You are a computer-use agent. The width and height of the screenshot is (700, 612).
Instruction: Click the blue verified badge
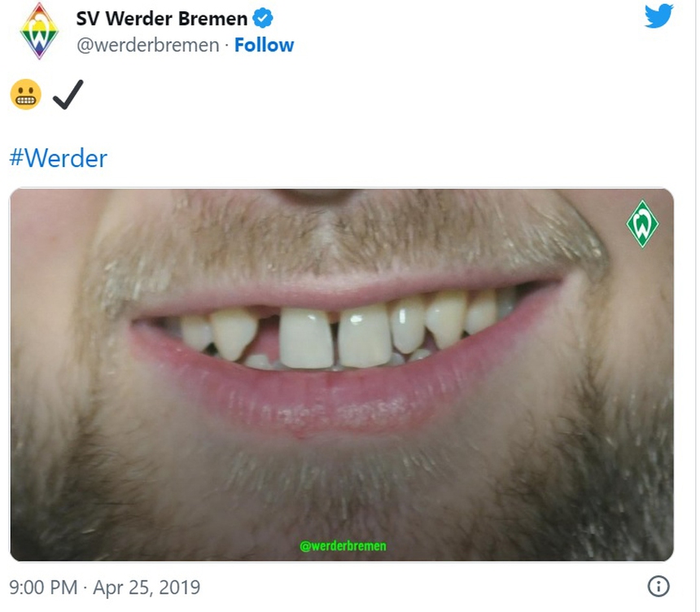(263, 17)
